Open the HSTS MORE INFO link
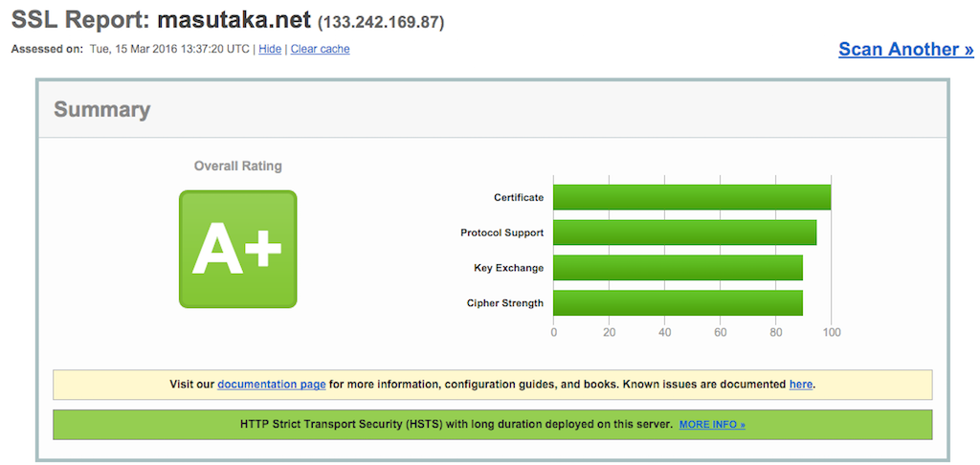 [x=712, y=425]
